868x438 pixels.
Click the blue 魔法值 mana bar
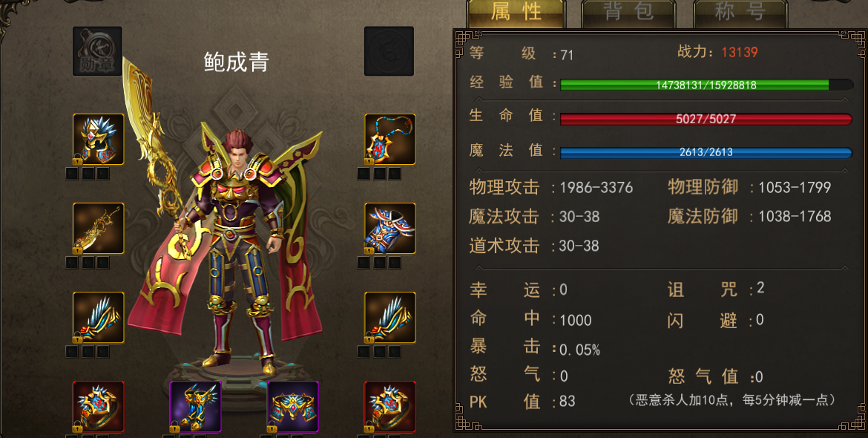point(706,152)
